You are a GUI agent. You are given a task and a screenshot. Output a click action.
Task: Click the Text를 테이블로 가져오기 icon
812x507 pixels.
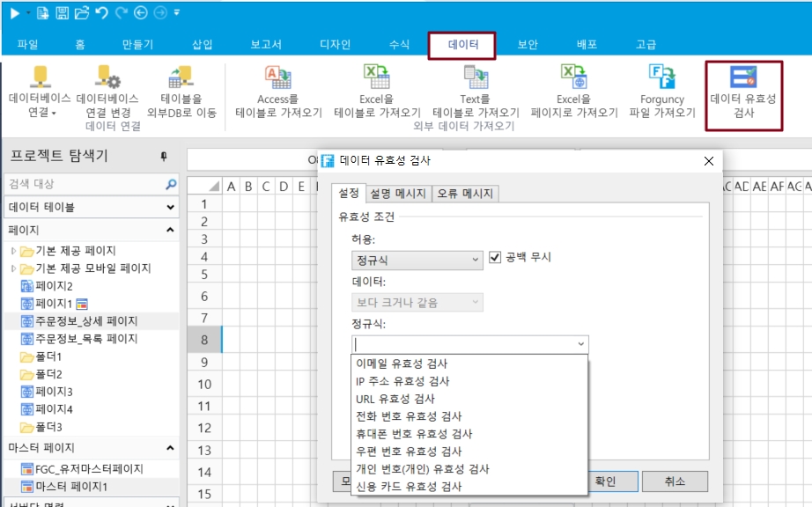pos(476,77)
